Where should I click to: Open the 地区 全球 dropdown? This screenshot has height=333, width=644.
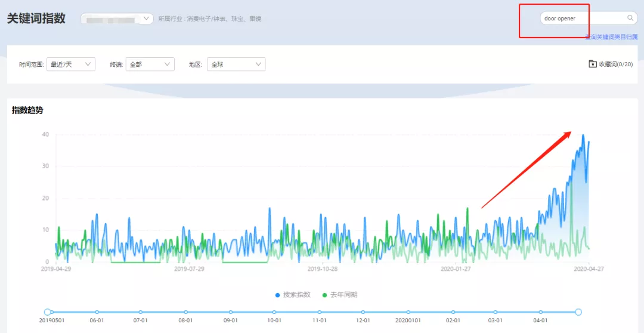[x=236, y=64]
